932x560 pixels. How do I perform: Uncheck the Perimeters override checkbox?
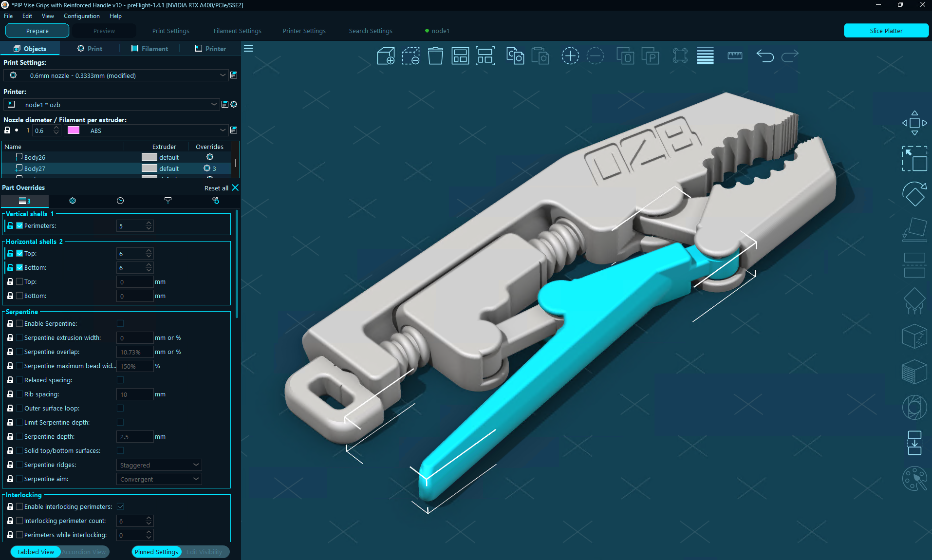(x=19, y=225)
